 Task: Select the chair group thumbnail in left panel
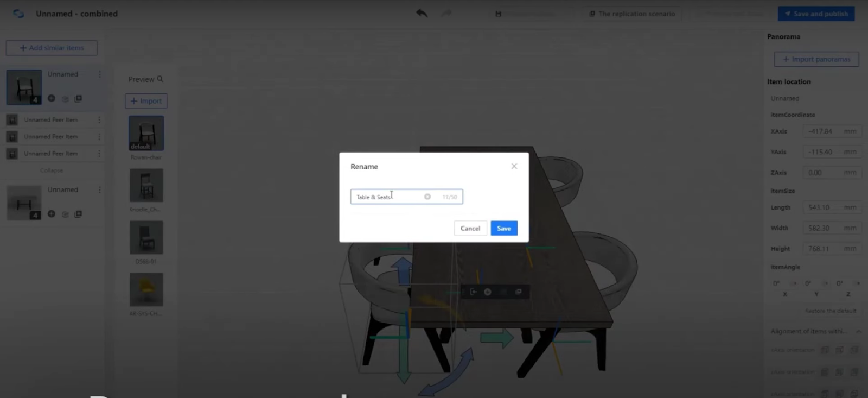24,87
